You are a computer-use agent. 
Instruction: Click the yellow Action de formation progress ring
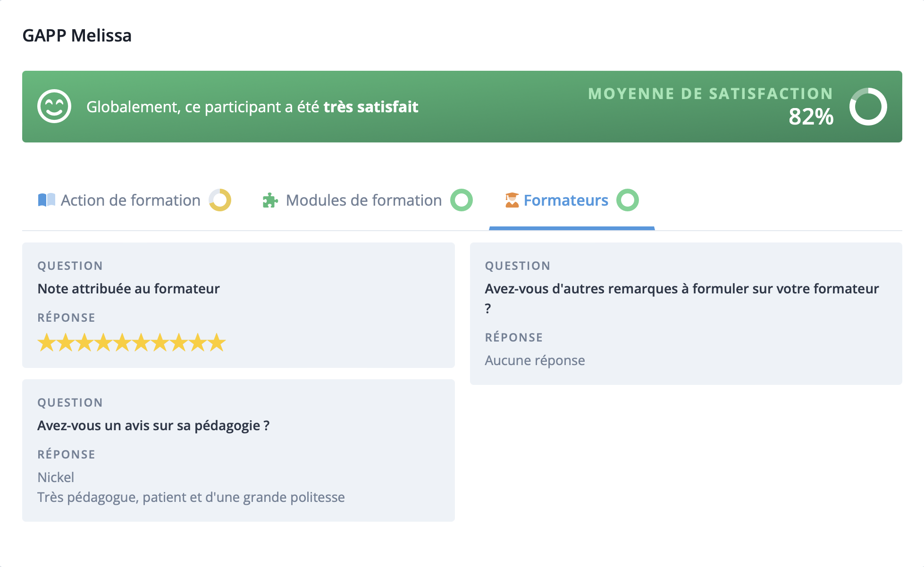click(x=220, y=200)
